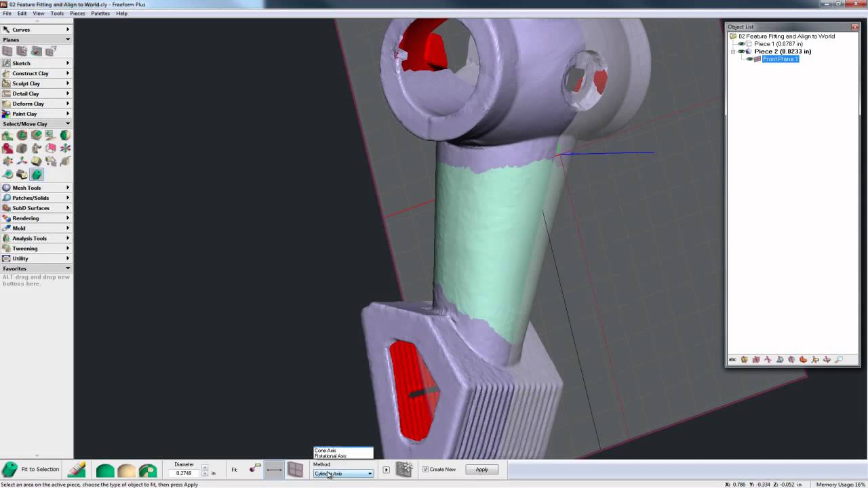Select first plane tool in Planes palette
This screenshot has height=488, width=868.
click(7, 51)
